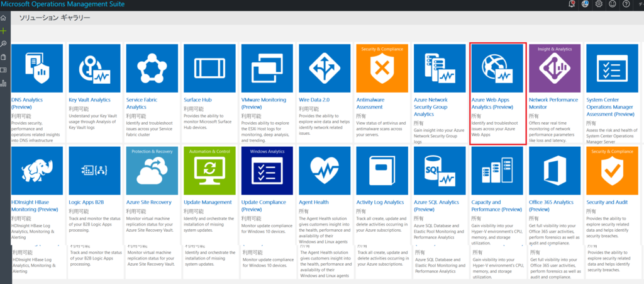Select System Center Operations Manager Assessment icon

[x=612, y=68]
